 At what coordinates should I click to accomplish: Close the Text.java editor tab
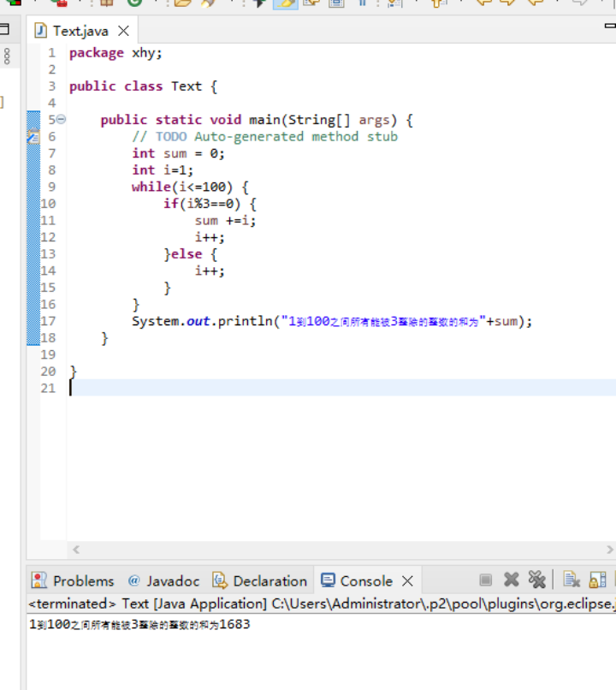123,31
